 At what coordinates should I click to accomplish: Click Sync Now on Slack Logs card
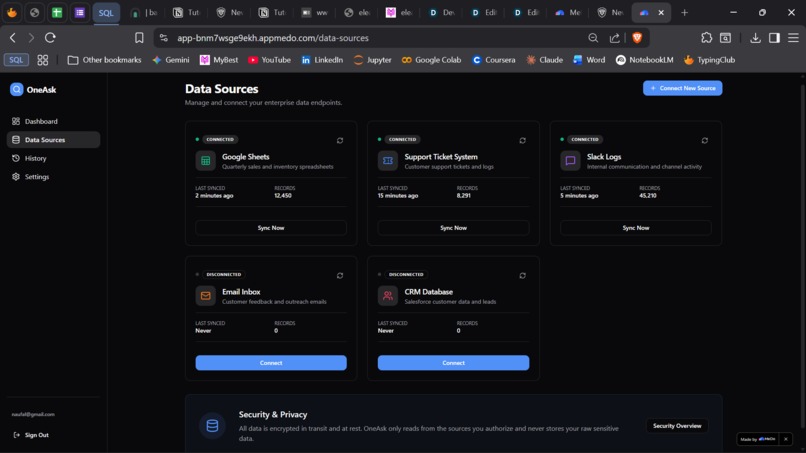click(636, 228)
